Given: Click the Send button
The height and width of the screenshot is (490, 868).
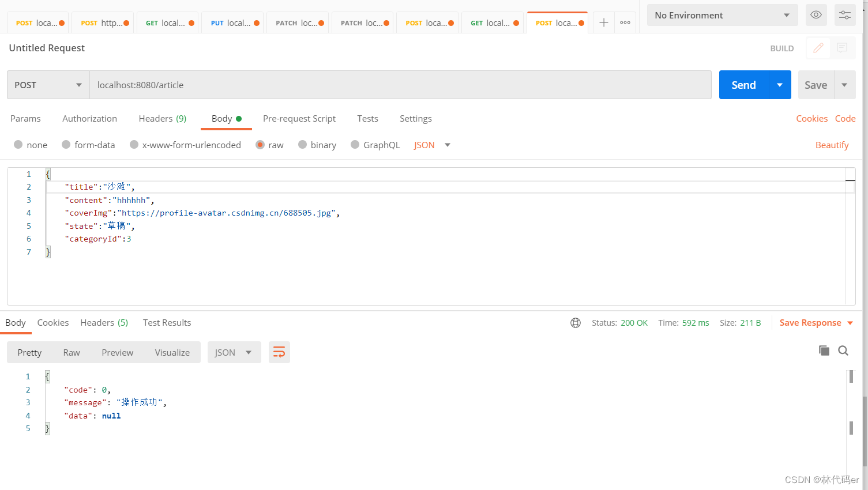Looking at the screenshot, I should [743, 84].
